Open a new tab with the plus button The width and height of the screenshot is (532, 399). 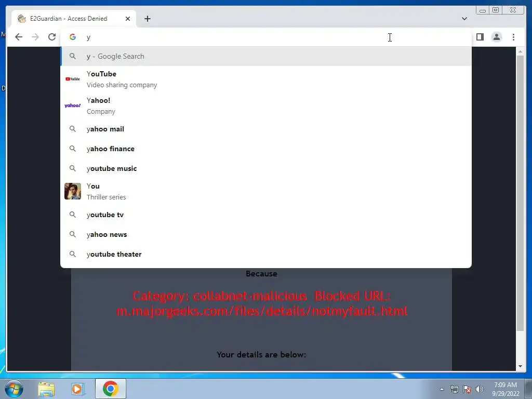(x=147, y=19)
